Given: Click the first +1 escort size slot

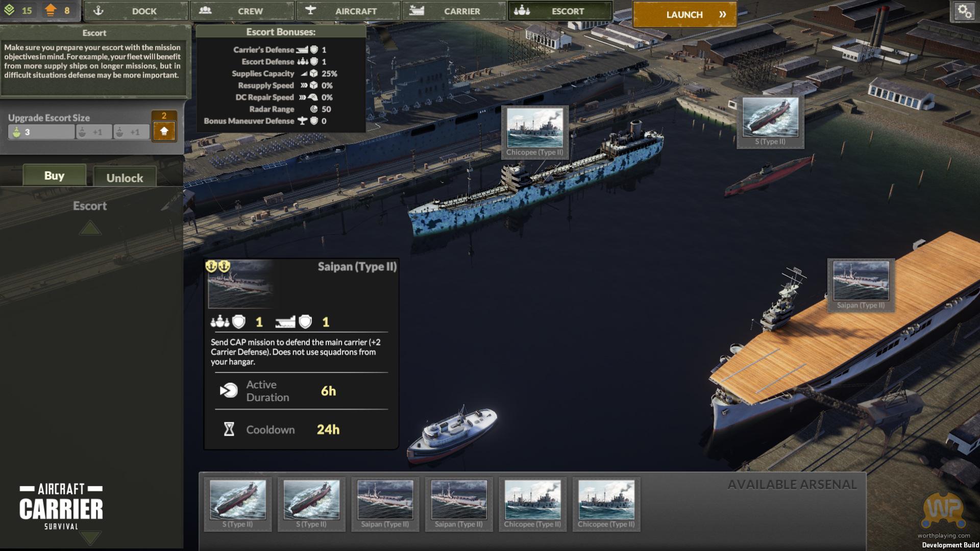Looking at the screenshot, I should point(93,132).
